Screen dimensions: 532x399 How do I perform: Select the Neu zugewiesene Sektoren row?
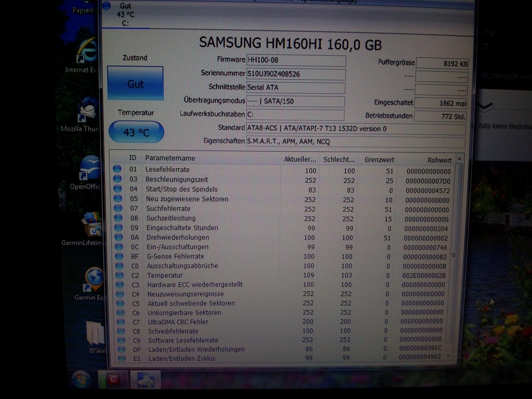pos(187,199)
